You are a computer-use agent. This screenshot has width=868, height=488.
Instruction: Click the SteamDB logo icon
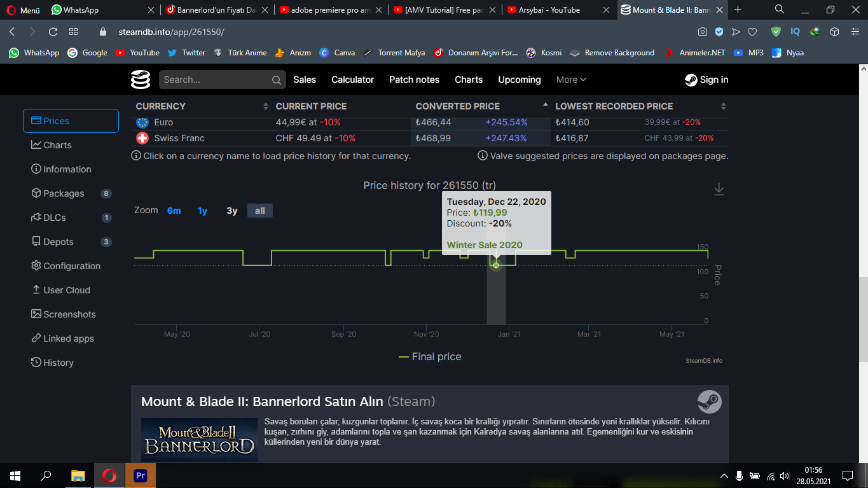click(x=141, y=80)
